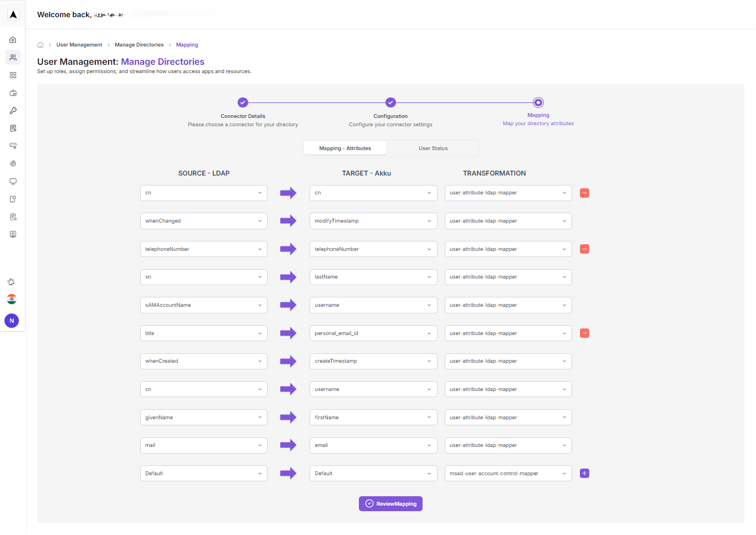Add a new mapping row with plus button
Screen dimensions: 756x535
(x=584, y=473)
